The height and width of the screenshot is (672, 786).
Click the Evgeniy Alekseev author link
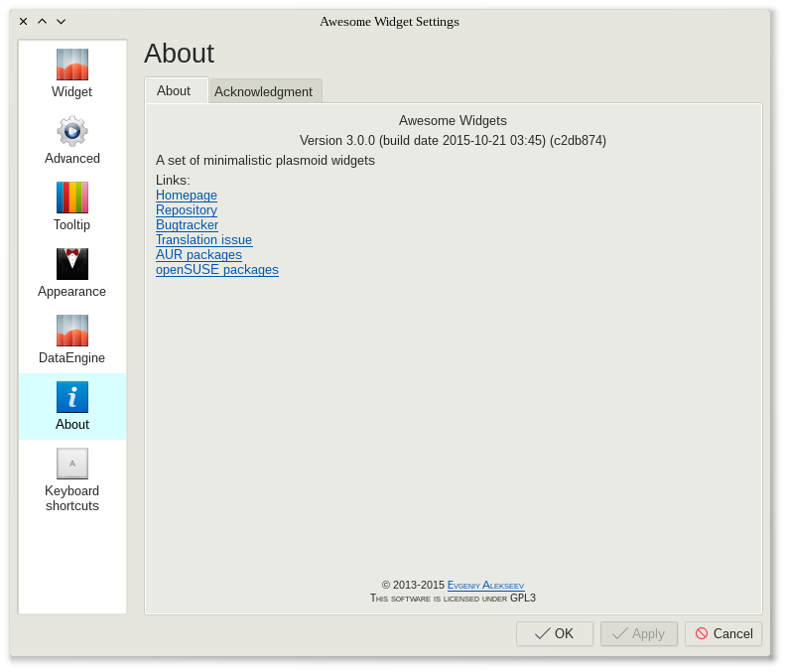(485, 586)
